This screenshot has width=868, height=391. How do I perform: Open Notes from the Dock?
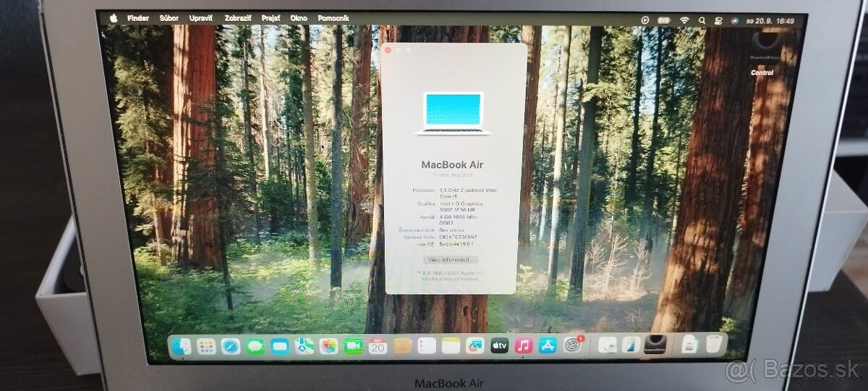tap(451, 346)
